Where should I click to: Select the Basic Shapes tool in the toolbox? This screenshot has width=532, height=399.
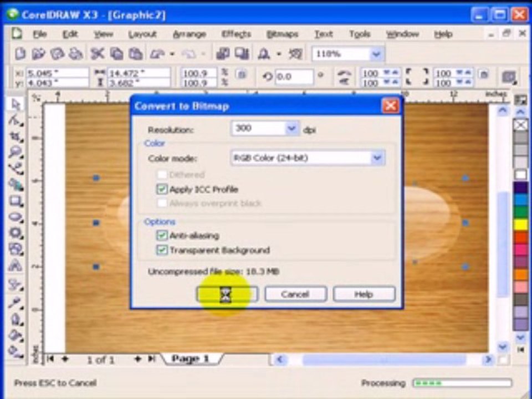(x=16, y=249)
